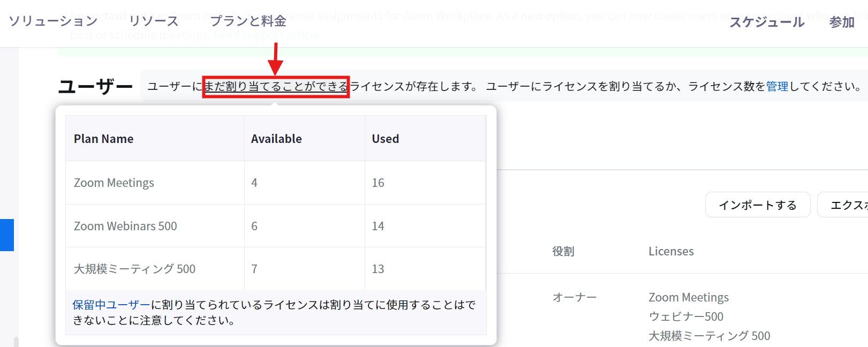Click 大規模ミーティング 500 in popup table
Image resolution: width=868 pixels, height=347 pixels.
pyautogui.click(x=134, y=269)
